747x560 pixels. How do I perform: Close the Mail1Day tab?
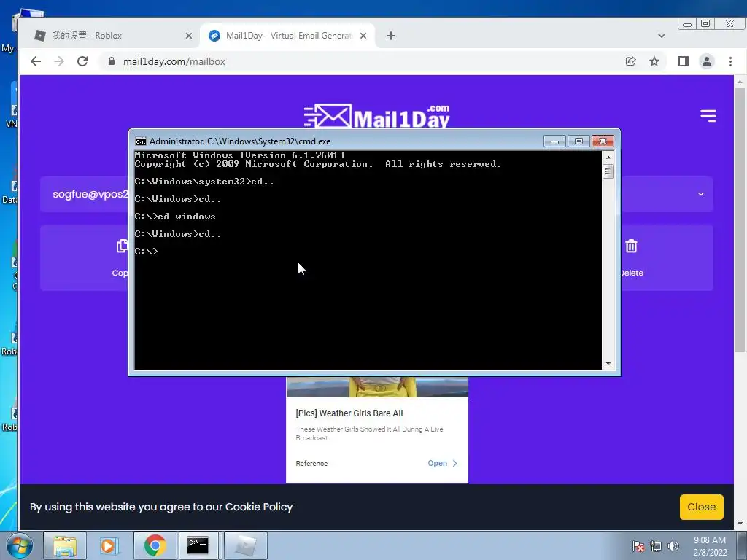[x=363, y=36]
